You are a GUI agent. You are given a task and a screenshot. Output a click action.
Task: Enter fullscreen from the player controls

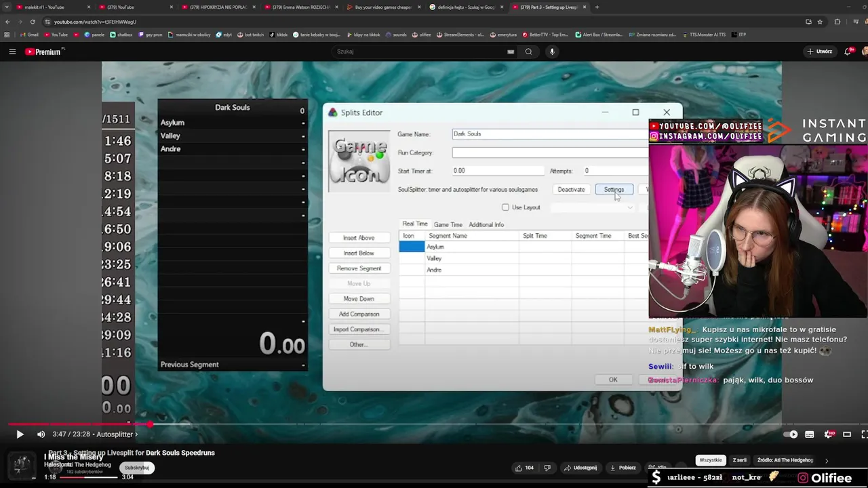(x=865, y=434)
